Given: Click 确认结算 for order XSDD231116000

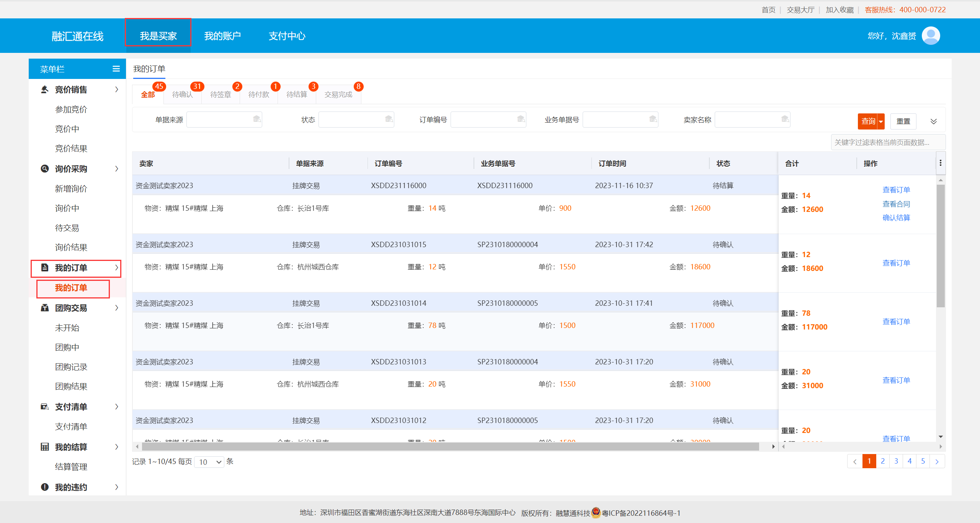Looking at the screenshot, I should tap(896, 218).
